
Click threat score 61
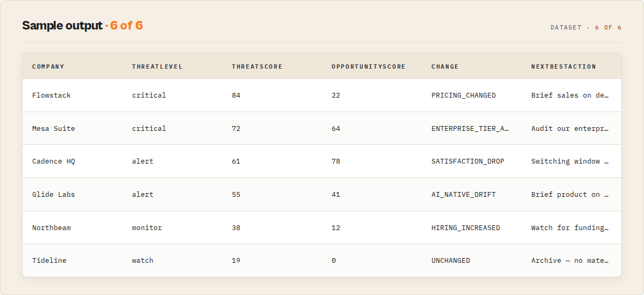pos(236,161)
